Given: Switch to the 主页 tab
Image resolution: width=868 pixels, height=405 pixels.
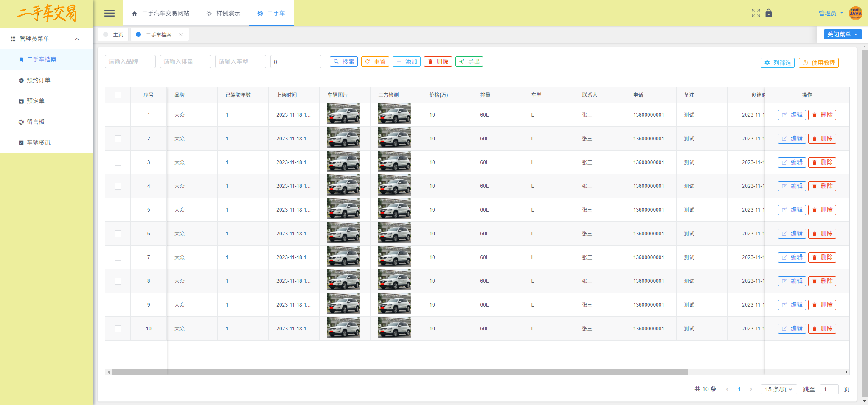Looking at the screenshot, I should point(114,35).
